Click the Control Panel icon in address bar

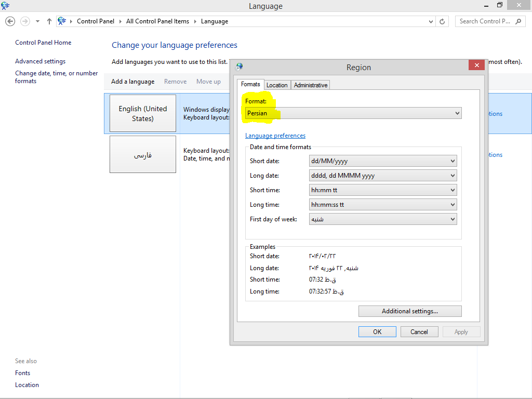pyautogui.click(x=62, y=21)
